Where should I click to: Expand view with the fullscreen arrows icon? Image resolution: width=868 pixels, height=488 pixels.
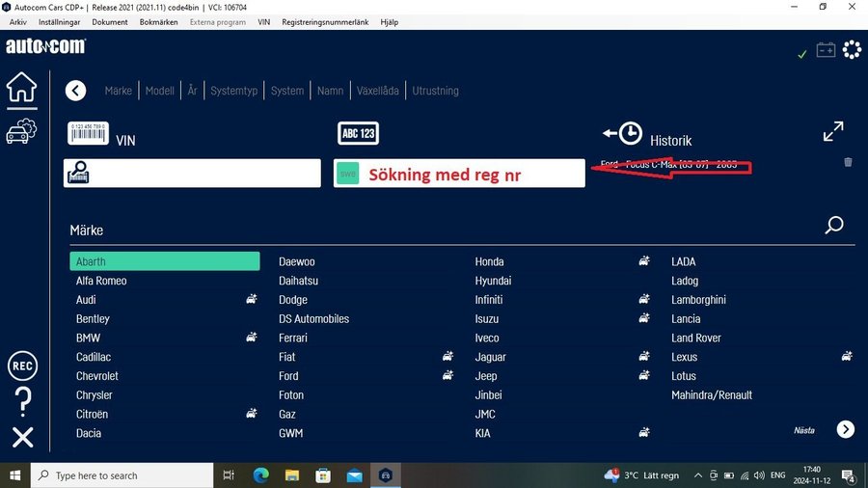tap(833, 131)
